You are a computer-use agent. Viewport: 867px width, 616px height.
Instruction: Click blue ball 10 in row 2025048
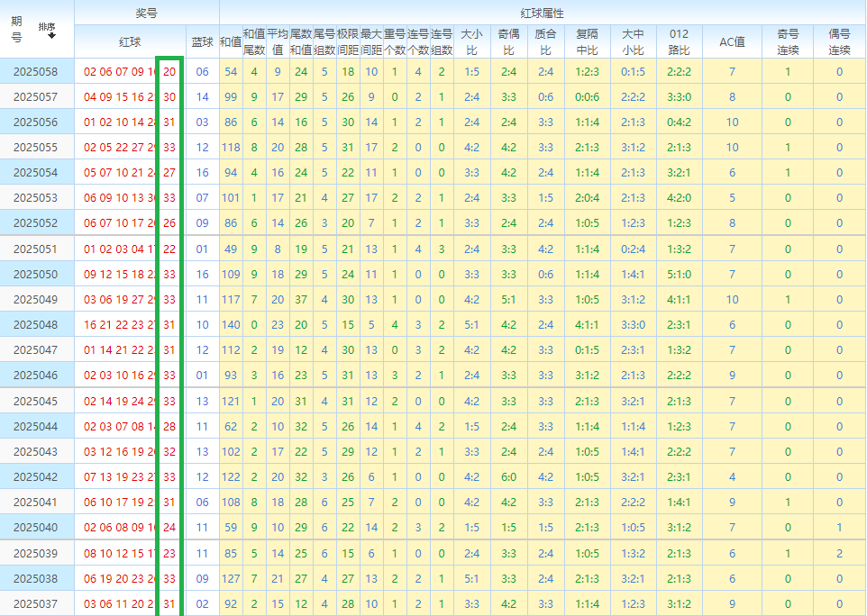203,324
